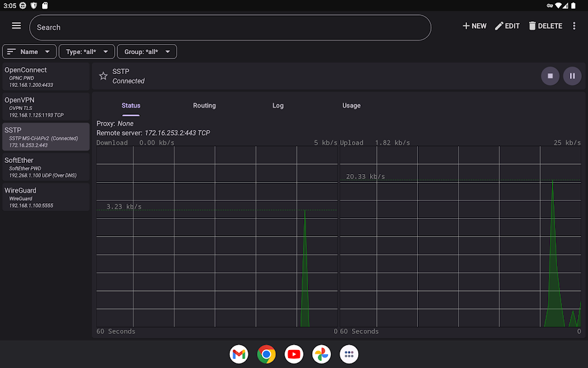
Task: Click the plus icon on NEW
Action: (466, 26)
